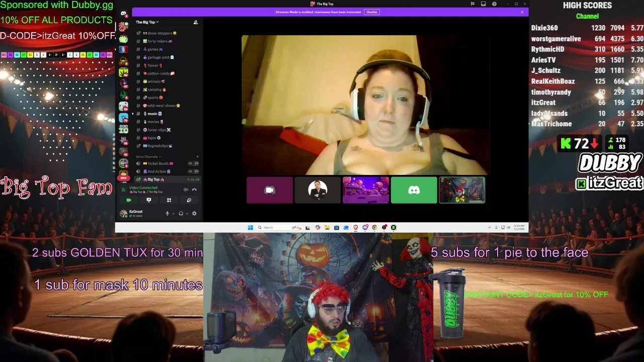Open Discord direct messages home icon
This screenshot has height=362, width=644.
[x=124, y=14]
